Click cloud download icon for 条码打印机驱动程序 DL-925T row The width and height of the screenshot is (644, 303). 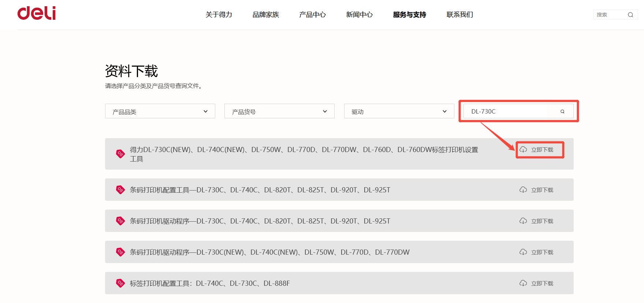click(523, 221)
